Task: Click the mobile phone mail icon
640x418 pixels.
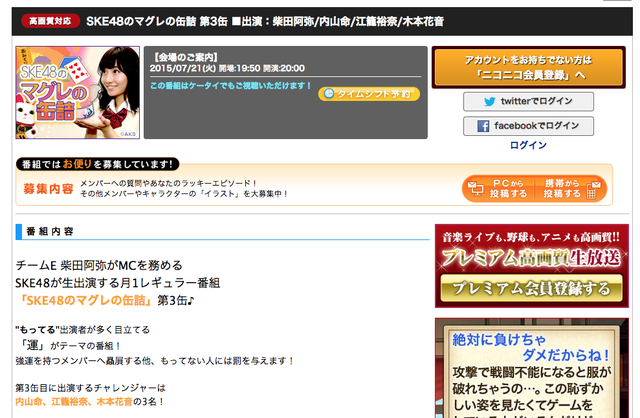Action: point(593,189)
